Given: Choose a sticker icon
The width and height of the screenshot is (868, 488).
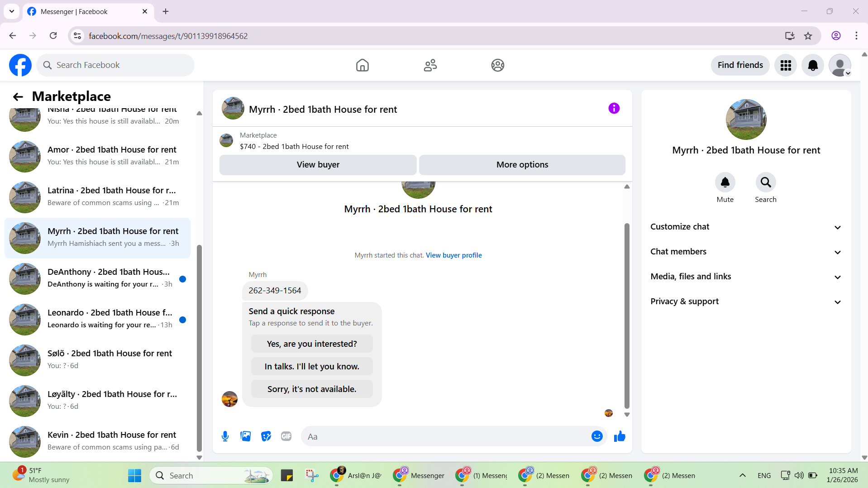Looking at the screenshot, I should 266,436.
